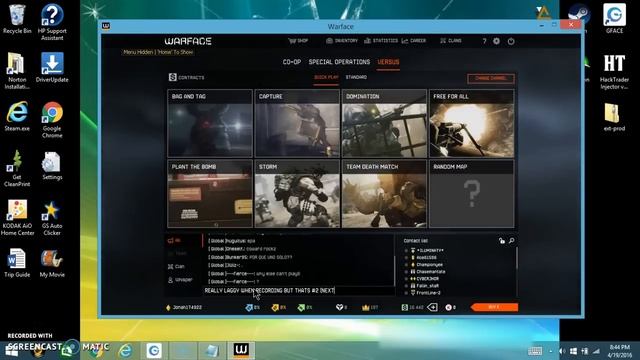Click the taskbar volume speaker icon
This screenshot has width=640, height=360.
click(562, 351)
